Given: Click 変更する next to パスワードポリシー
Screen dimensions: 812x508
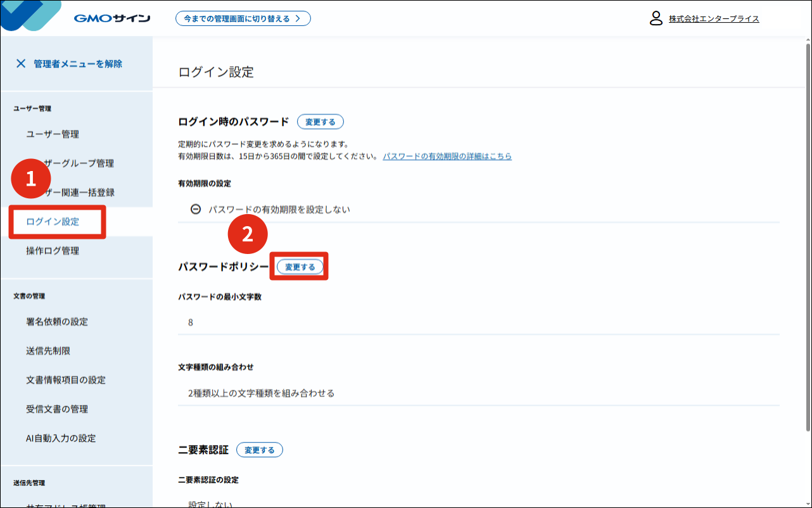Looking at the screenshot, I should tap(300, 267).
